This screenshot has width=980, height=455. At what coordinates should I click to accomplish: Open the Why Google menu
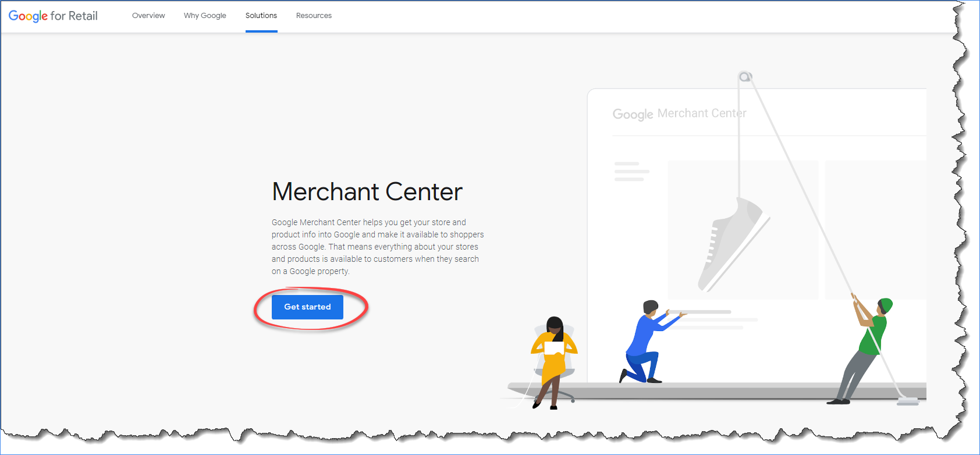(x=205, y=16)
